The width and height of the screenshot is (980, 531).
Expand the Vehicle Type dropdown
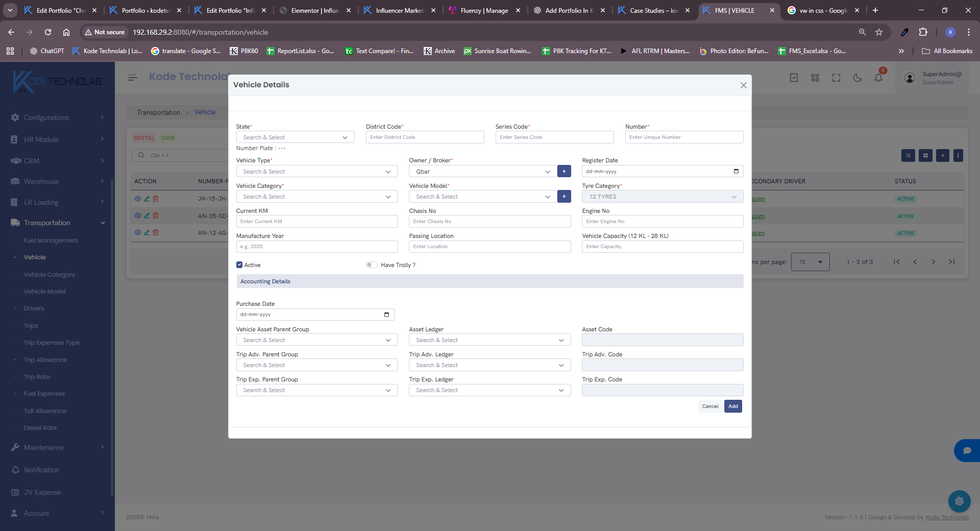[316, 172]
